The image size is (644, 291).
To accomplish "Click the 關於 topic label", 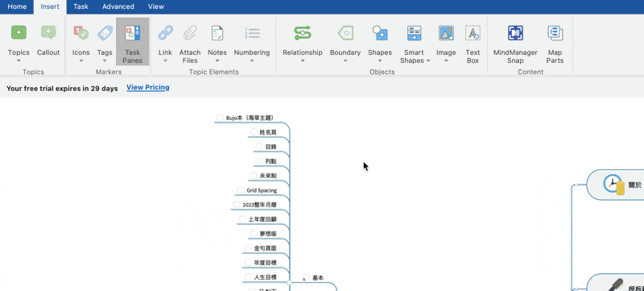I will (x=636, y=185).
